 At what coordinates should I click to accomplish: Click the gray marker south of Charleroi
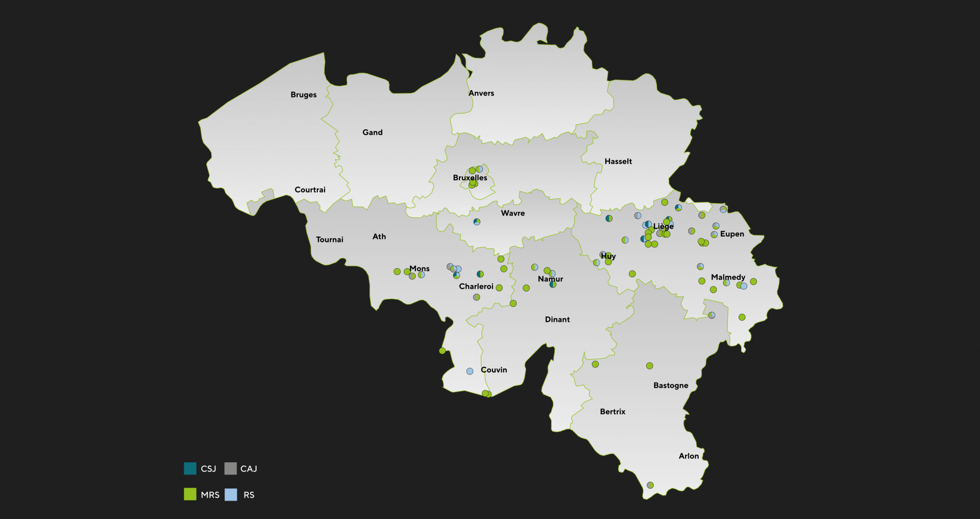point(476,297)
